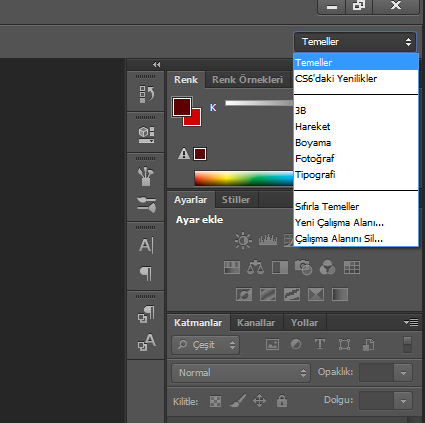This screenshot has width=425, height=423.
Task: Open the Normal blend mode dropdown
Action: click(241, 373)
